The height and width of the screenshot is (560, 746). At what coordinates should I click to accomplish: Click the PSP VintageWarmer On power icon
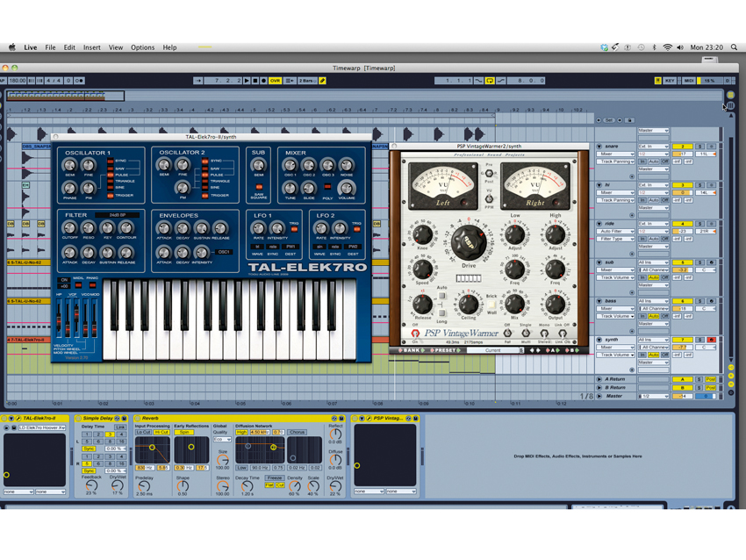415,333
